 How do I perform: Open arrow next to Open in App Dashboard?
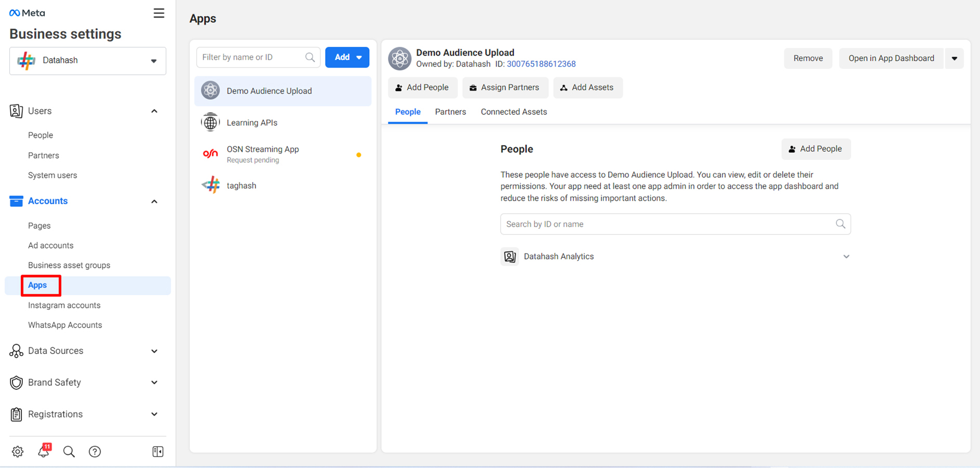pos(955,58)
